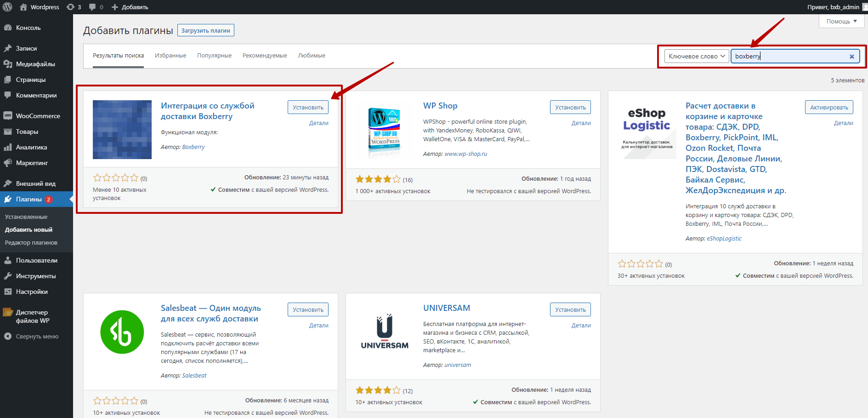
Task: Switch to Рекомендуемые tab
Action: pos(265,56)
